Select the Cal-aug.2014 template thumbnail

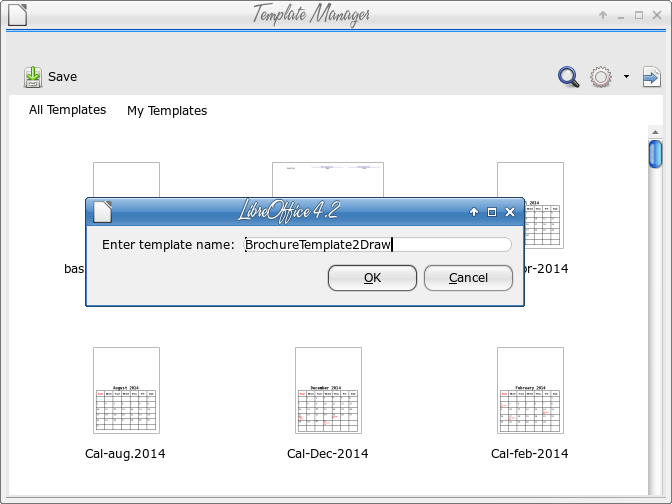(126, 390)
